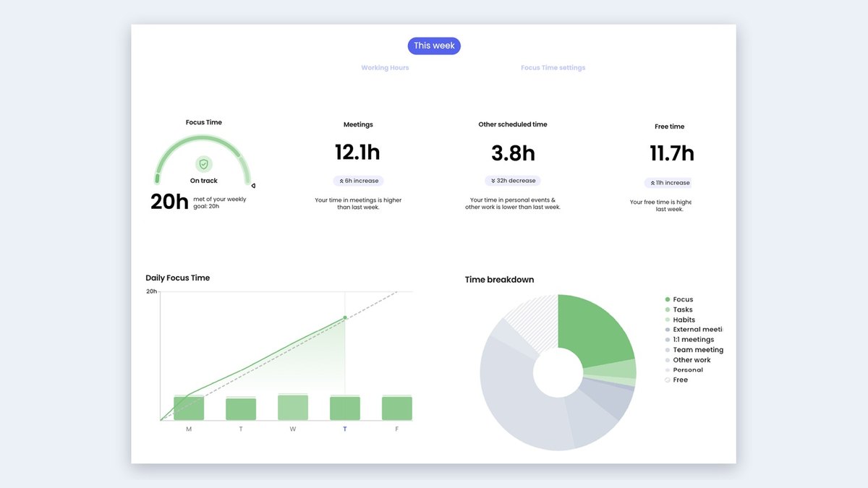Viewport: 868px width, 488px height.
Task: Select the Other work legend entry
Action: [x=687, y=360]
